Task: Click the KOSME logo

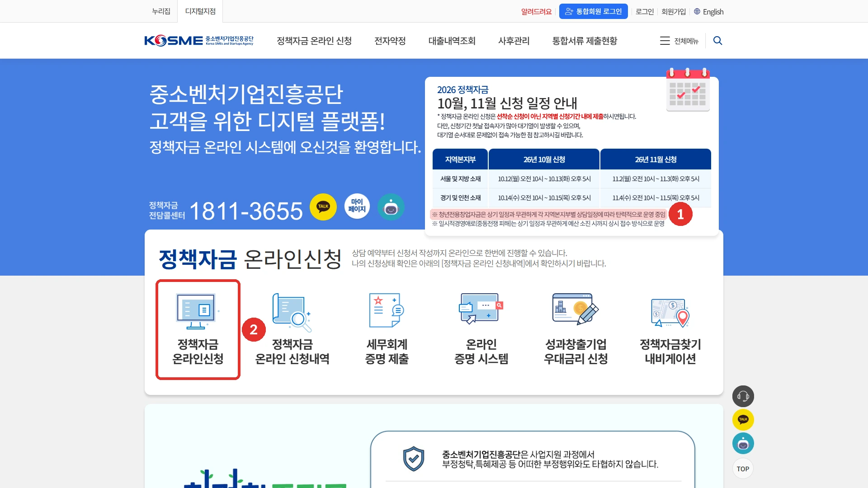Action: (199, 41)
